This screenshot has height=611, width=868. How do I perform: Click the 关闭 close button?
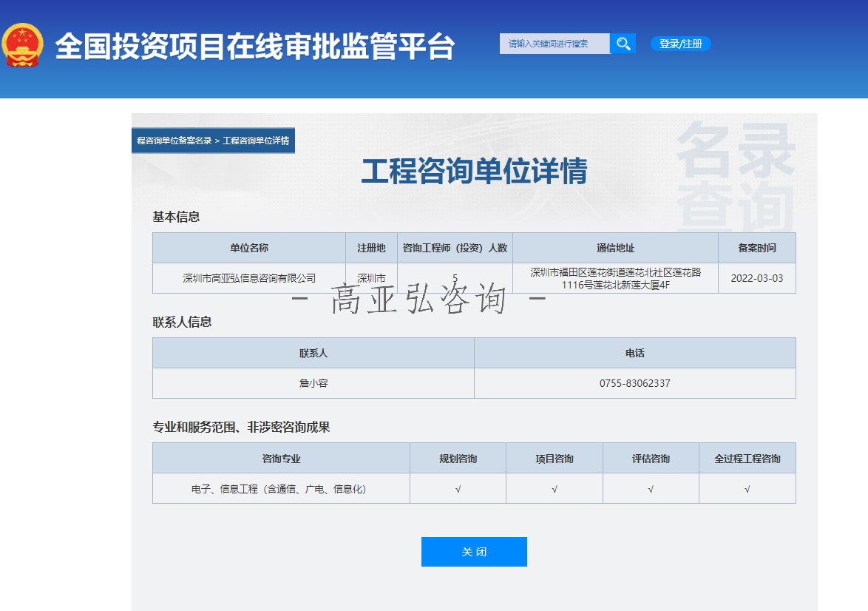(x=474, y=552)
